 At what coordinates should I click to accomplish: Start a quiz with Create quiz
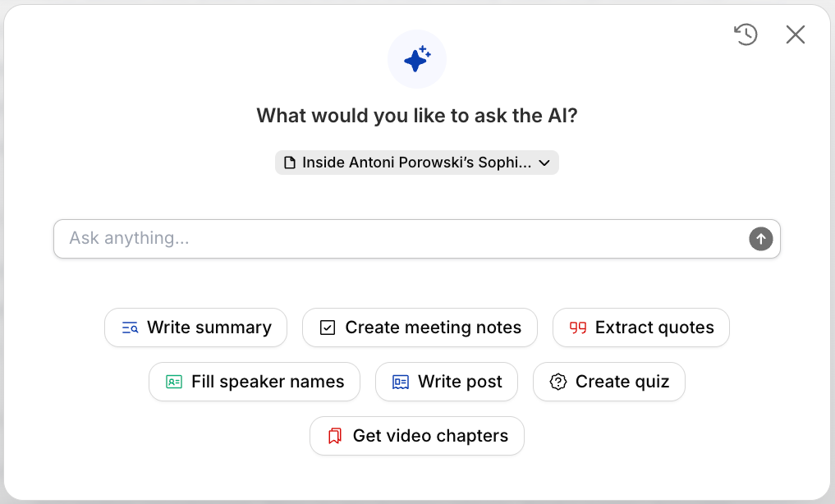(608, 382)
